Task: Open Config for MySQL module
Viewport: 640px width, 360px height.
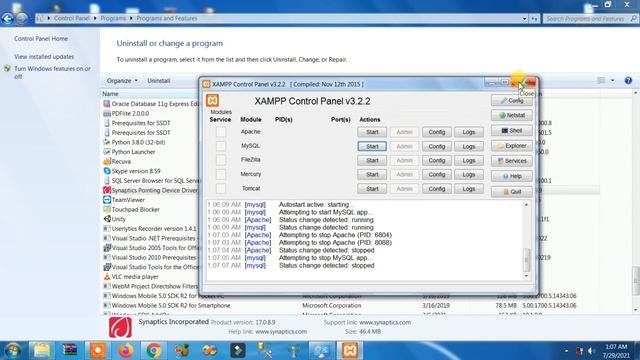Action: (x=436, y=146)
